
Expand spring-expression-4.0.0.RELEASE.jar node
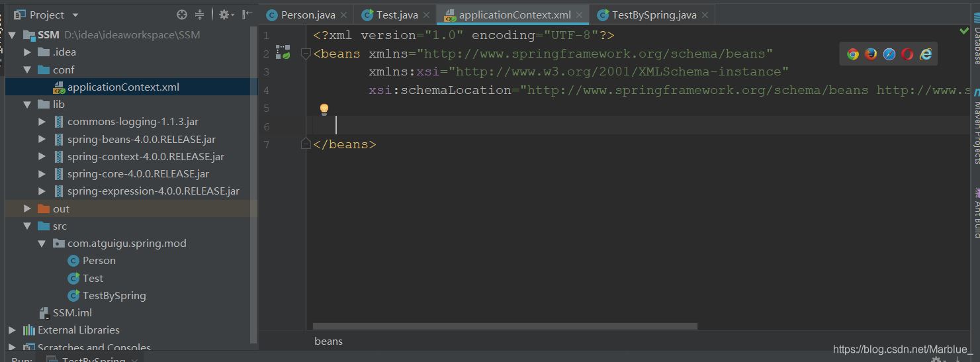pyautogui.click(x=42, y=191)
